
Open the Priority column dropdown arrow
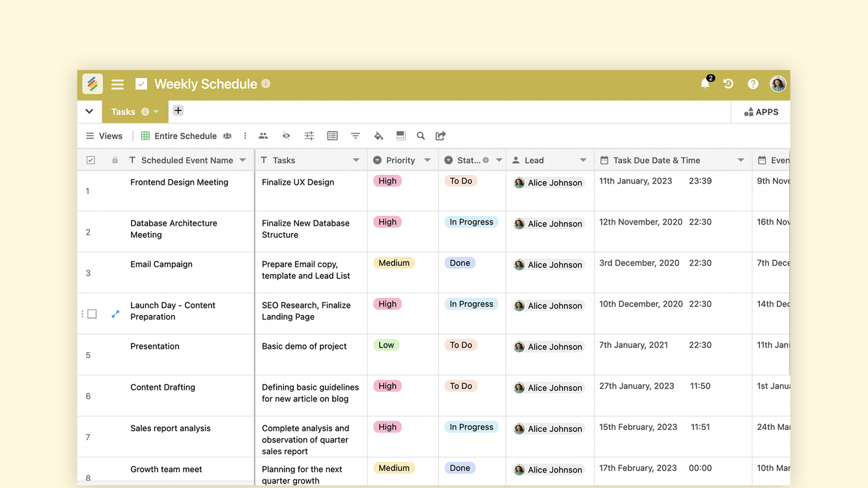[x=427, y=160]
